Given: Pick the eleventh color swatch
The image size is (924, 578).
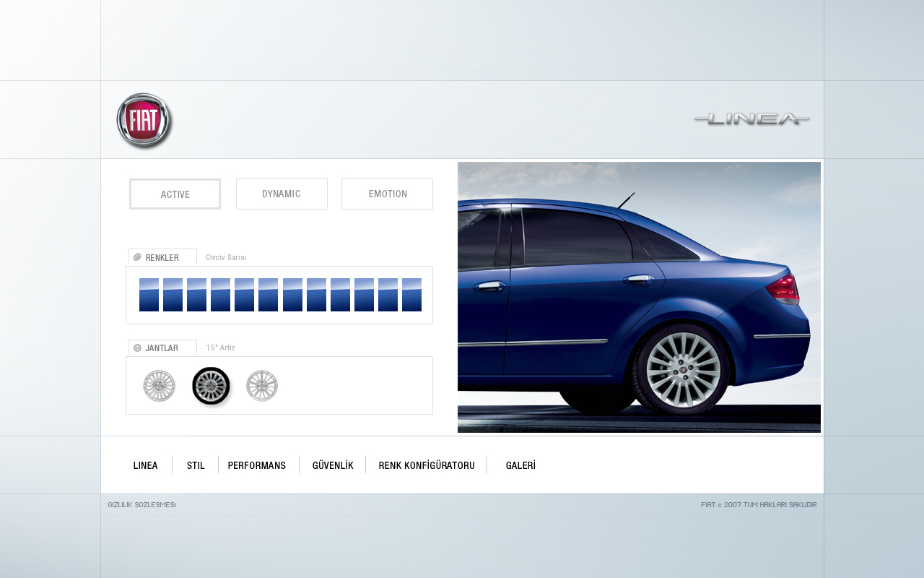Looking at the screenshot, I should click(388, 295).
